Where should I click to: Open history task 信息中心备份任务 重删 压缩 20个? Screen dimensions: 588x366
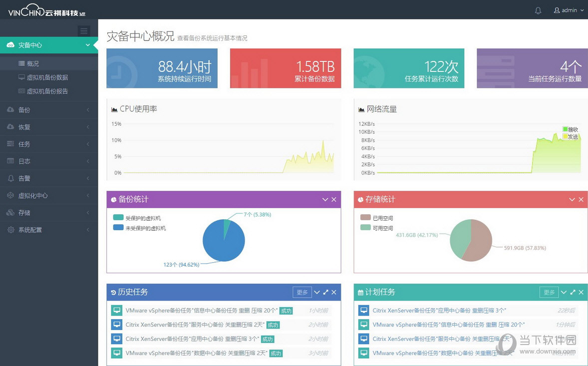point(201,311)
